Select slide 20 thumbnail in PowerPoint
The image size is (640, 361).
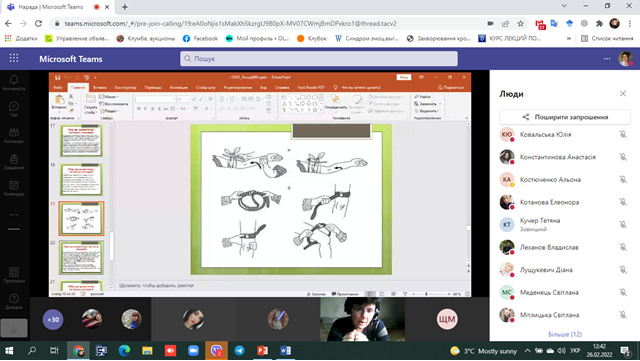point(81,257)
